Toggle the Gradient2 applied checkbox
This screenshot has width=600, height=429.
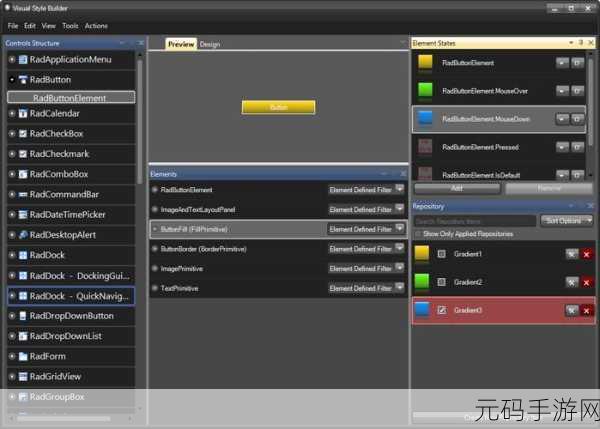(442, 282)
